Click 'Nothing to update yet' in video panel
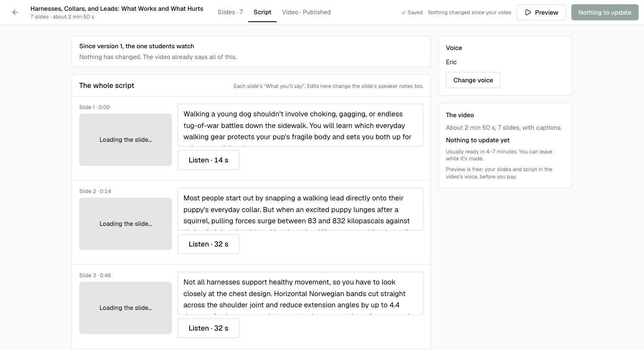Image resolution: width=644 pixels, height=350 pixels. coord(478,140)
